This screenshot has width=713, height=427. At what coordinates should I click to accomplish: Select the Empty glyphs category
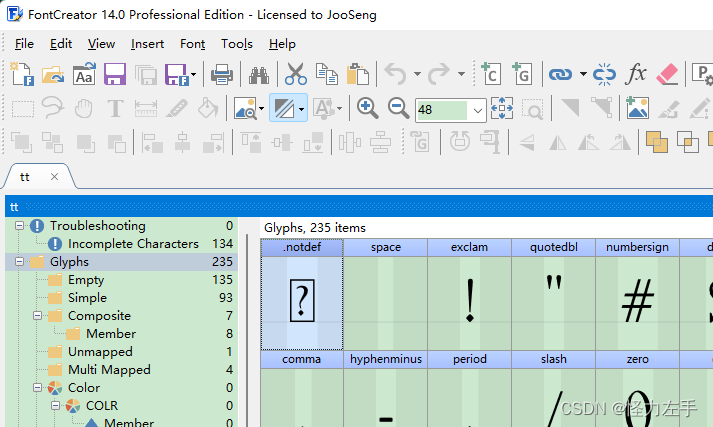click(x=86, y=280)
